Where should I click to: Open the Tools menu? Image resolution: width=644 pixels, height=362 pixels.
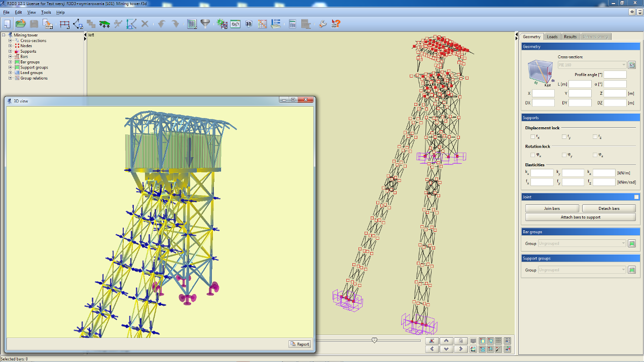[x=46, y=12]
